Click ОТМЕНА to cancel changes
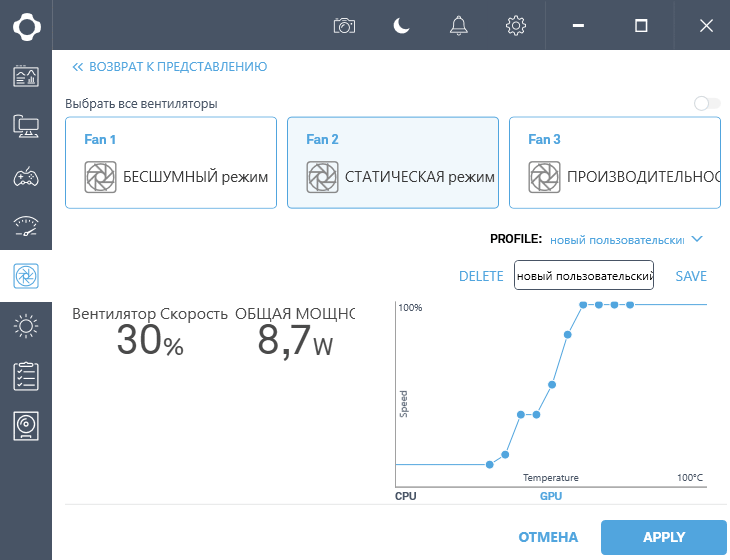Image resolution: width=730 pixels, height=560 pixels. tap(548, 537)
